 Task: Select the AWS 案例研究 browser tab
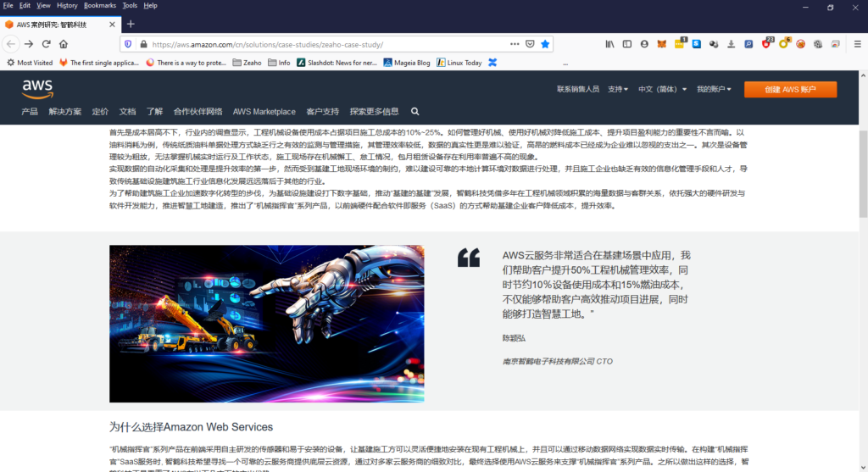pyautogui.click(x=60, y=25)
